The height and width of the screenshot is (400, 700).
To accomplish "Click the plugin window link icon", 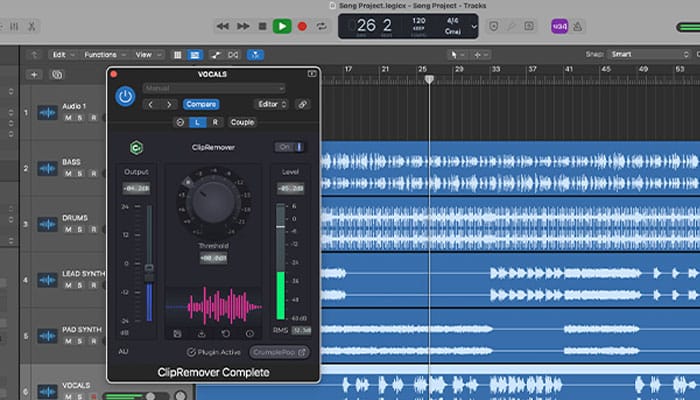I will (x=303, y=104).
